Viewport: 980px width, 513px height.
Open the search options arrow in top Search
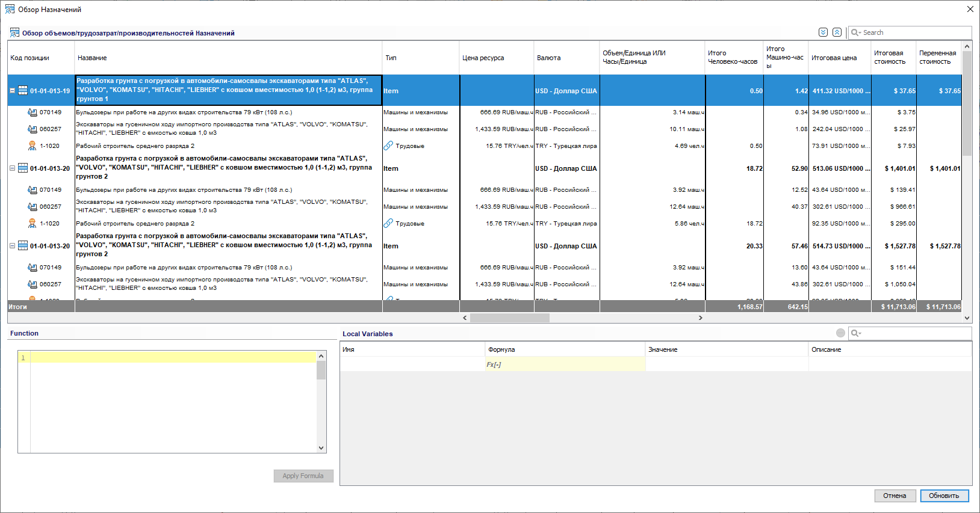click(x=860, y=33)
